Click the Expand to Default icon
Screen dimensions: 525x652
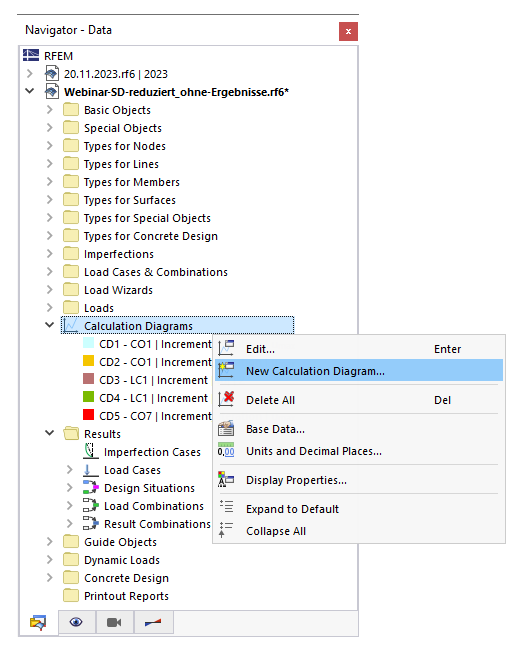click(226, 508)
